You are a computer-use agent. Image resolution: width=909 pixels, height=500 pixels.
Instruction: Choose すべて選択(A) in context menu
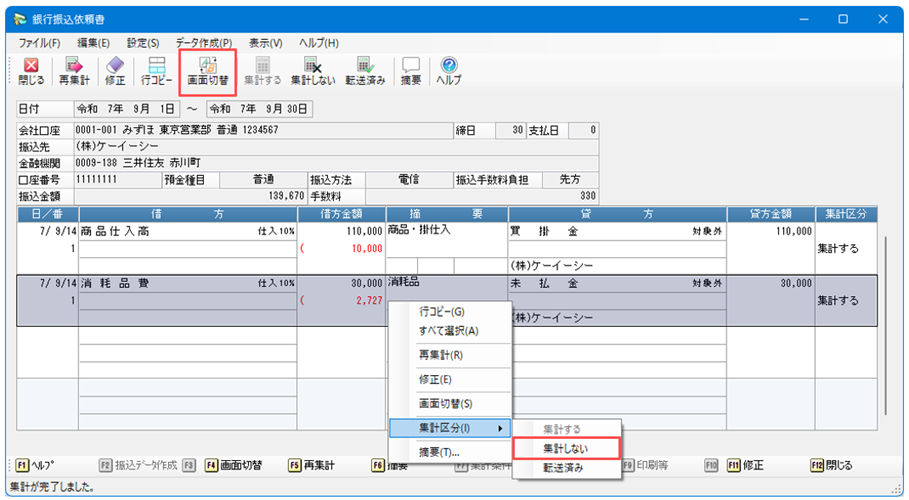click(449, 331)
